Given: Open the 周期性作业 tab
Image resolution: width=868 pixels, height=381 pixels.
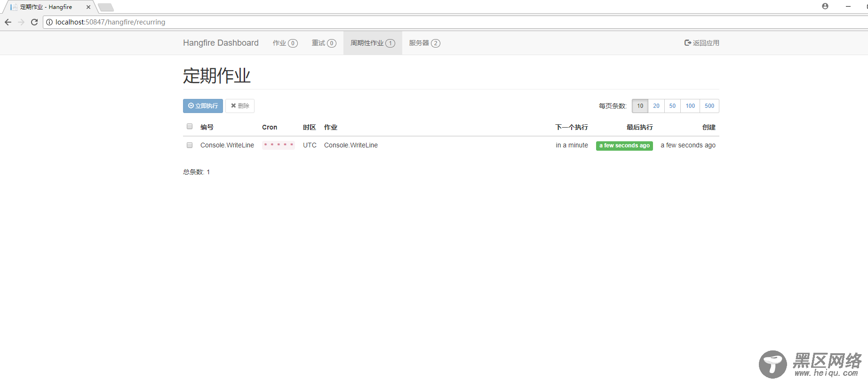Looking at the screenshot, I should 373,43.
